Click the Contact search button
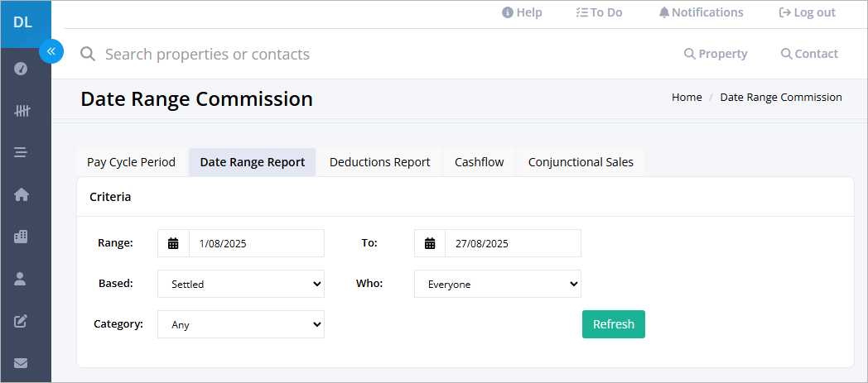Viewport: 868px width, 383px height. click(x=809, y=54)
